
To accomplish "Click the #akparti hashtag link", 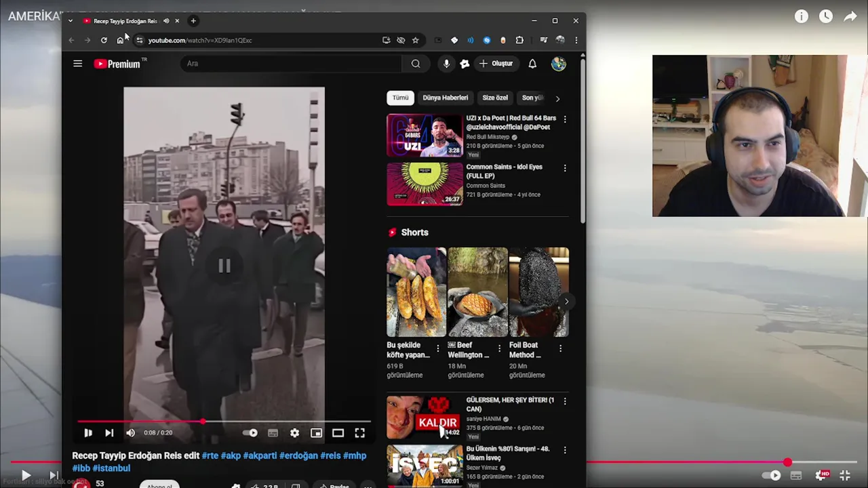I will pyautogui.click(x=259, y=455).
